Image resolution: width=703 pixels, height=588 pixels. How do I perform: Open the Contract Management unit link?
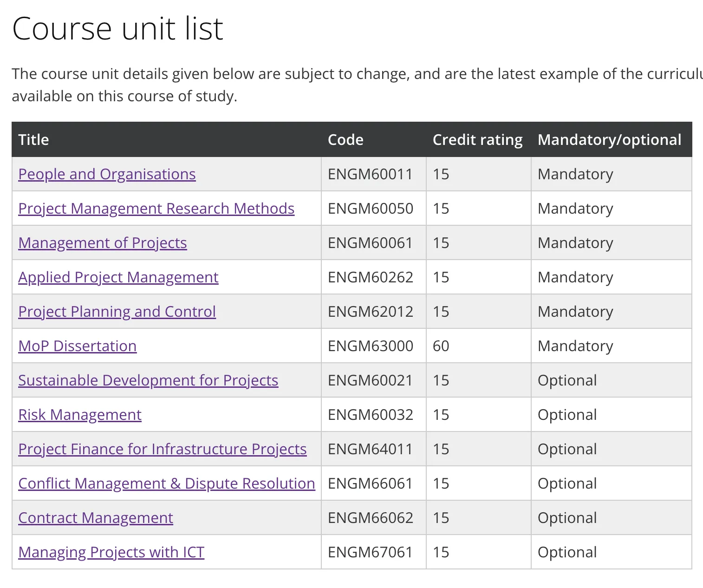pos(95,518)
